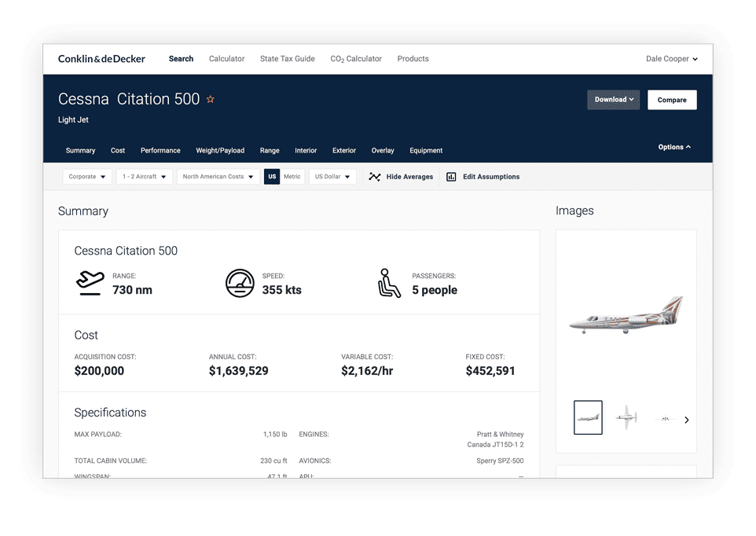Image resolution: width=756 pixels, height=536 pixels.
Task: Click the Hide Averages chart icon
Action: (x=375, y=177)
